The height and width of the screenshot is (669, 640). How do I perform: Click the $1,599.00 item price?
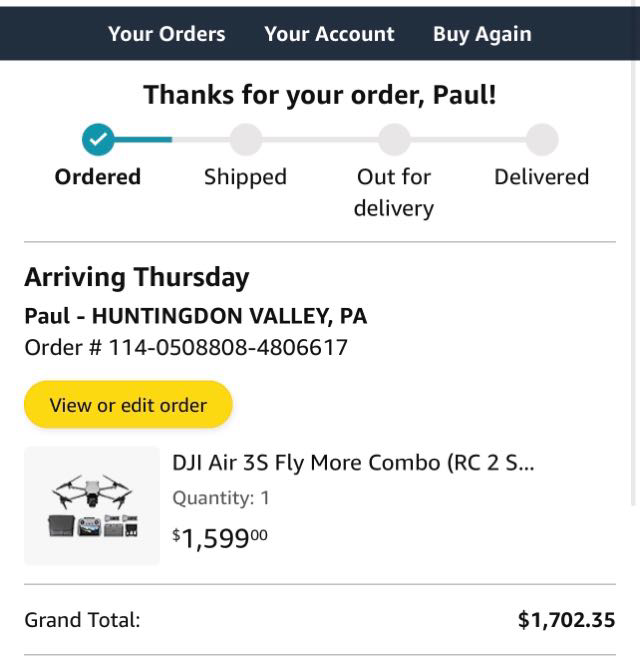click(220, 537)
